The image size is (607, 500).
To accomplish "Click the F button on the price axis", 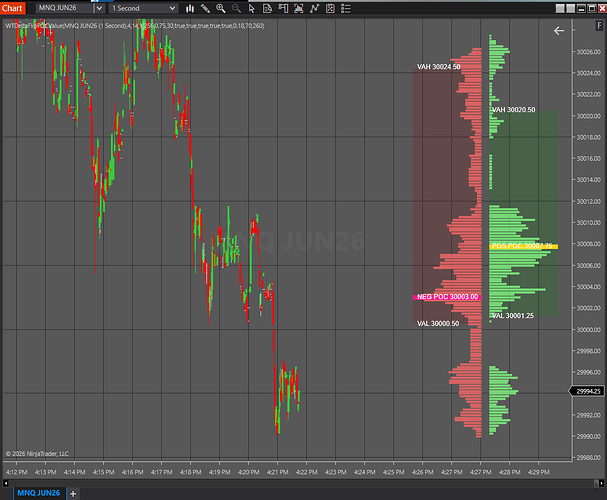I will point(599,26).
